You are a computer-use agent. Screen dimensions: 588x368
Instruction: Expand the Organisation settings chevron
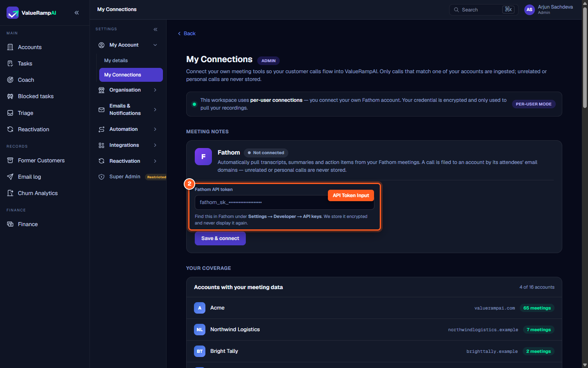pos(155,90)
